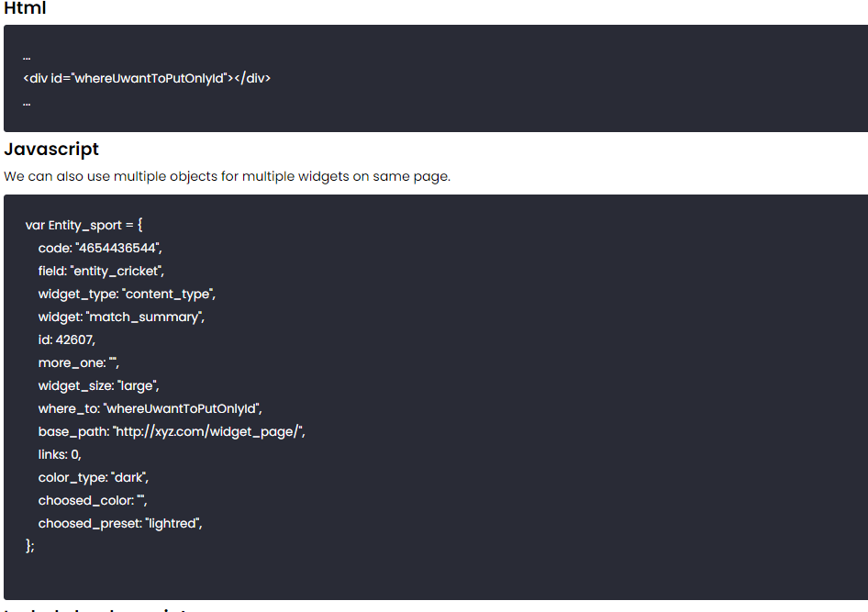
Task: Click the widget_type content_type line
Action: [x=127, y=294]
